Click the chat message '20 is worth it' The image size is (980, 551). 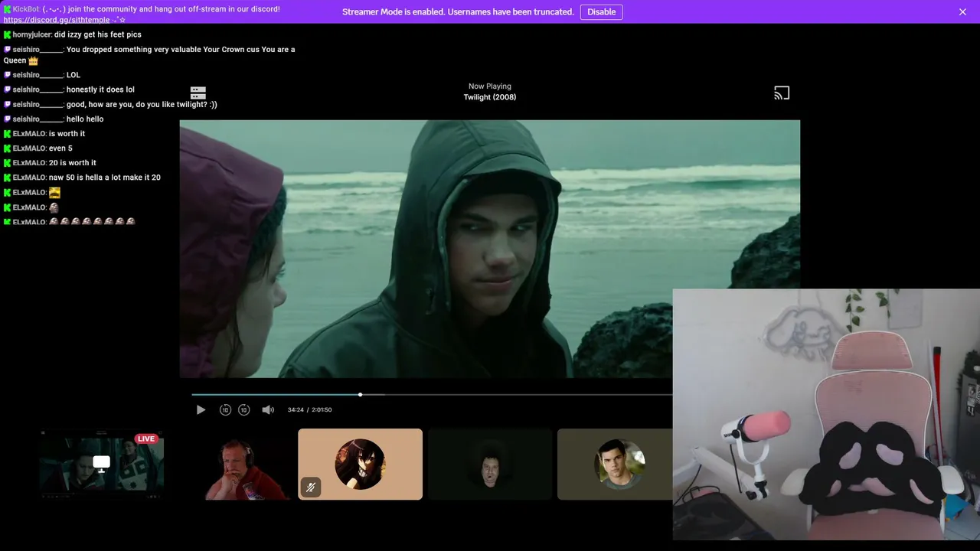pyautogui.click(x=73, y=163)
